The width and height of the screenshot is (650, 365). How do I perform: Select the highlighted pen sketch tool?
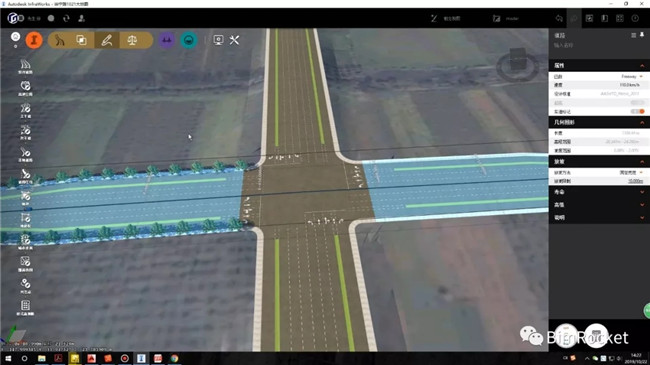[x=107, y=40]
